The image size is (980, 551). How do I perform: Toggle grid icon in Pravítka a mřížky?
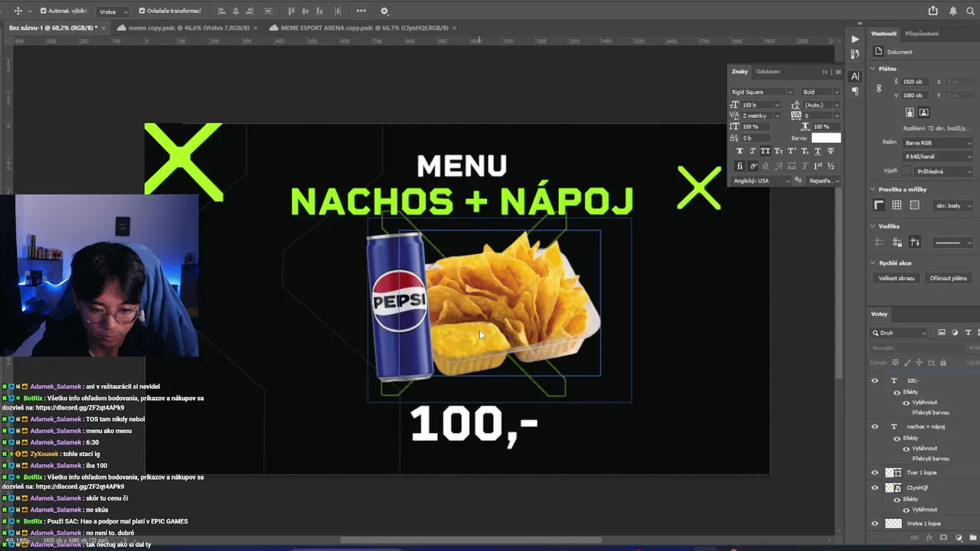tap(897, 205)
